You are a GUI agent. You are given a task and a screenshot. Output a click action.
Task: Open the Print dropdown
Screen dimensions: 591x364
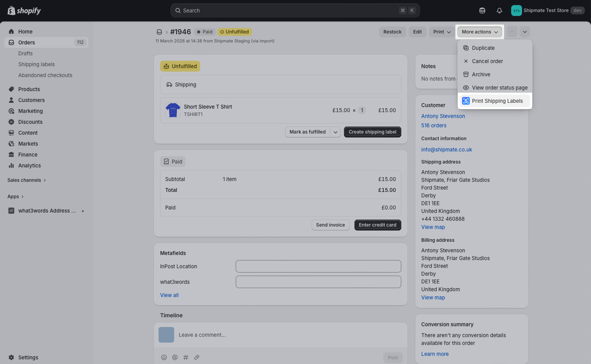[442, 32]
